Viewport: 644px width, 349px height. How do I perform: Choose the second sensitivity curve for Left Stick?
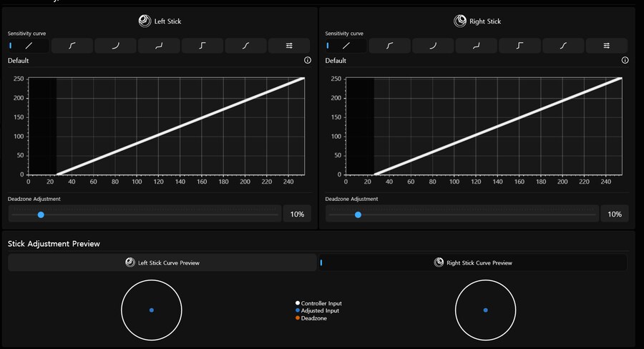pos(72,46)
